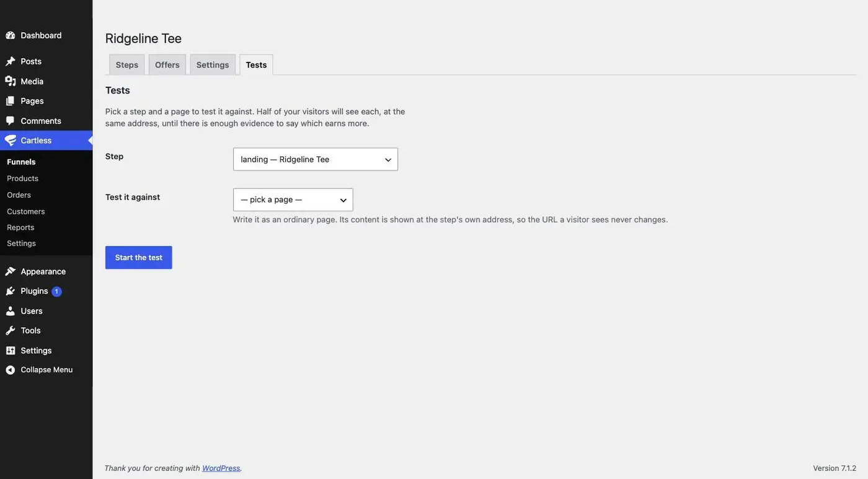This screenshot has width=868, height=479.
Task: Click the Media icon in sidebar
Action: pos(11,81)
